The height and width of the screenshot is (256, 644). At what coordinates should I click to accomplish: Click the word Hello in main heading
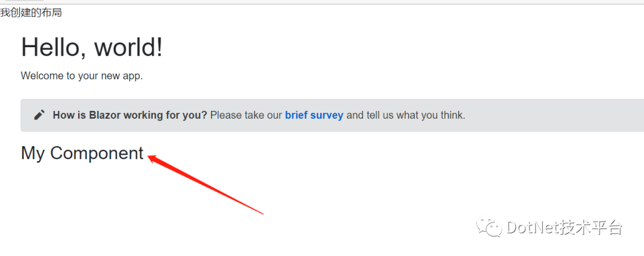[x=54, y=47]
